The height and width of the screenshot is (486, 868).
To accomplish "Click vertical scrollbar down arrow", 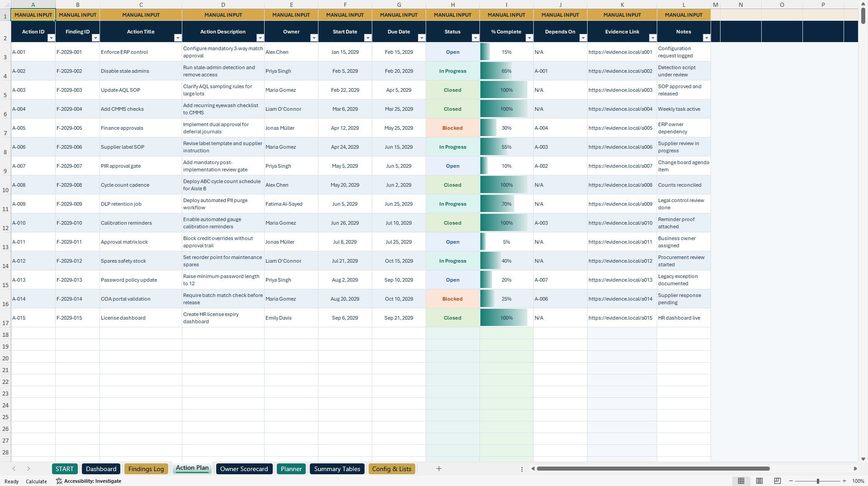I will click(863, 459).
